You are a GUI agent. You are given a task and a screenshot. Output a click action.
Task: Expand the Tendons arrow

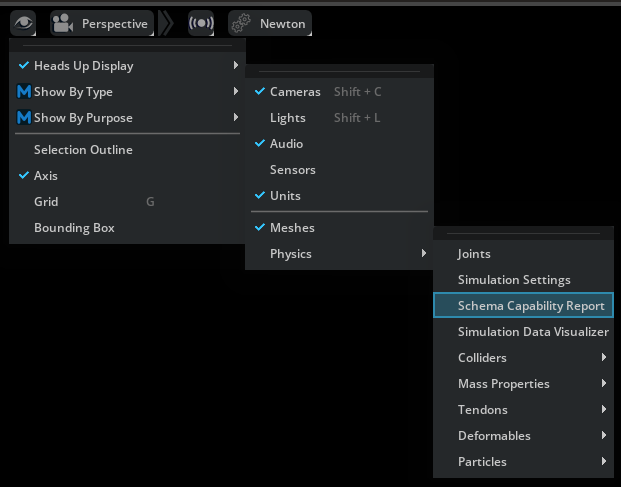pos(604,409)
